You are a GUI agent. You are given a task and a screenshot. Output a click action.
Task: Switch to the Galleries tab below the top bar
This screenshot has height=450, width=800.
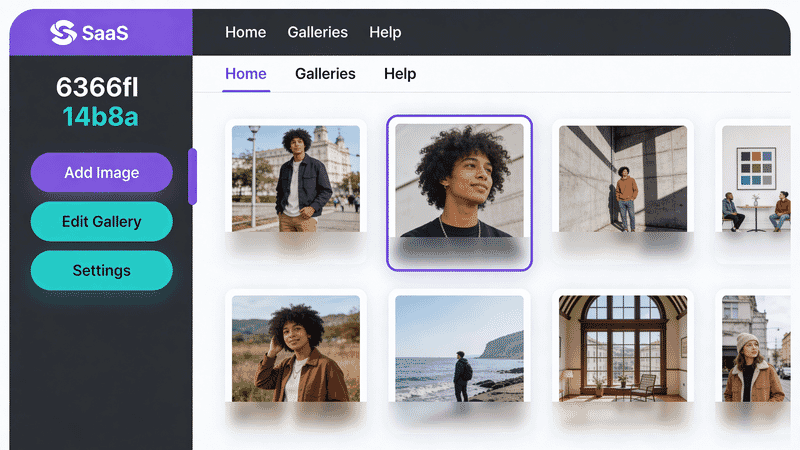(x=325, y=74)
